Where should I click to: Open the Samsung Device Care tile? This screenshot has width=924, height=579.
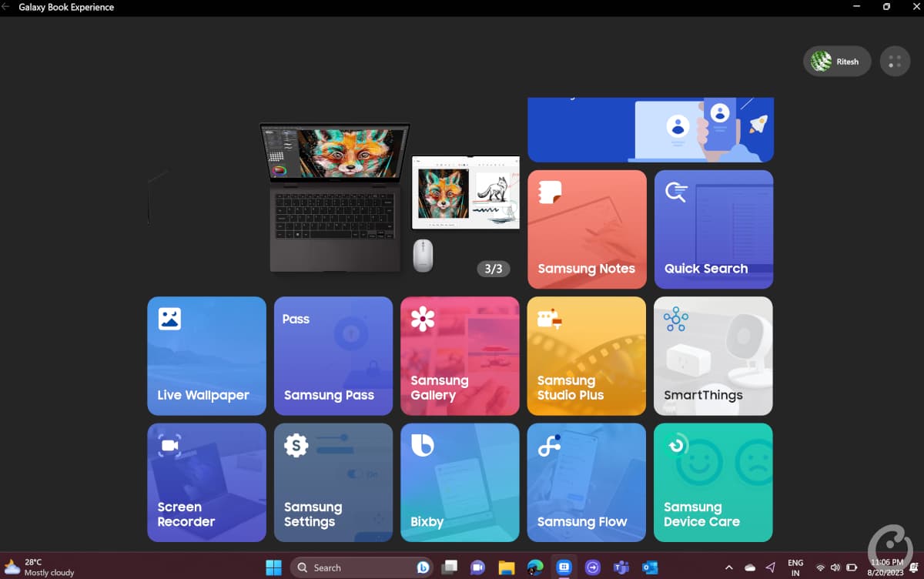(714, 483)
